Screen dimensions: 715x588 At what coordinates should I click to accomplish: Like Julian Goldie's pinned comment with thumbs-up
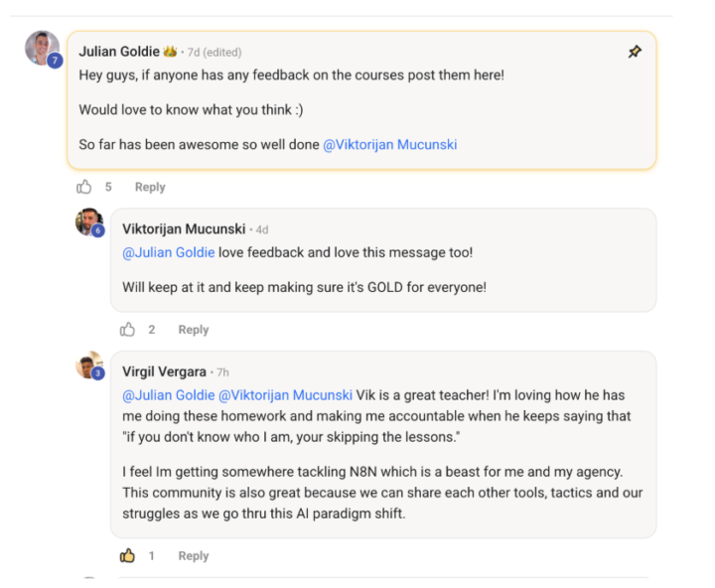[x=84, y=187]
